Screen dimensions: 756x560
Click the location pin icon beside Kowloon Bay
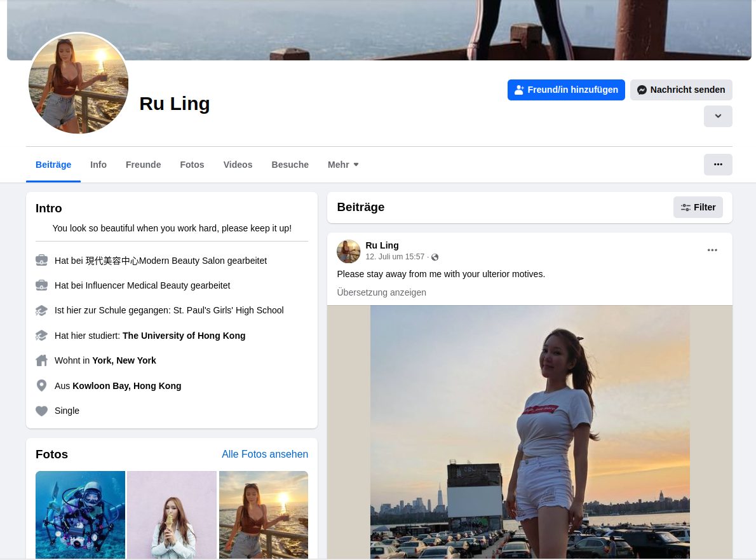coord(41,386)
